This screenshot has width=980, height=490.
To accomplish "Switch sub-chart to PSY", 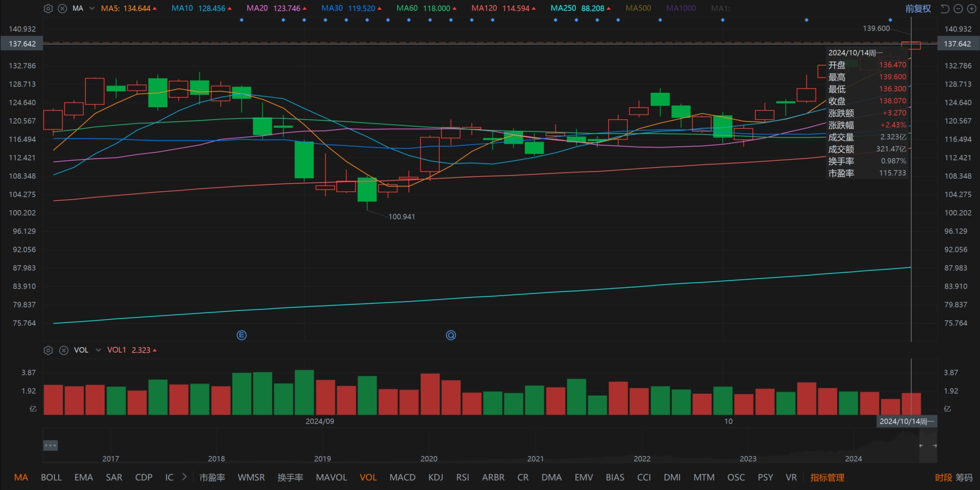I will [765, 477].
